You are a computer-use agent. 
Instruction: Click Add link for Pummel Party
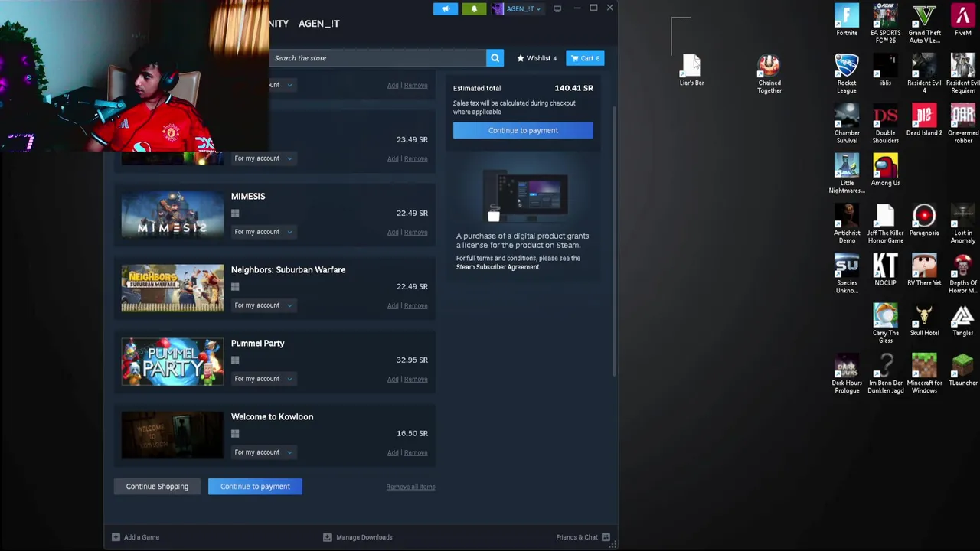pos(393,379)
